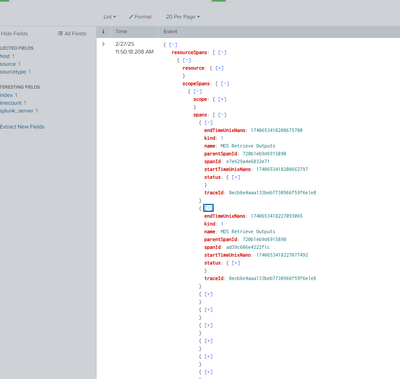Image resolution: width=400 pixels, height=379 pixels.
Task: Click endTimeUnixNano value 1740653418208675700
Action: (x=277, y=130)
